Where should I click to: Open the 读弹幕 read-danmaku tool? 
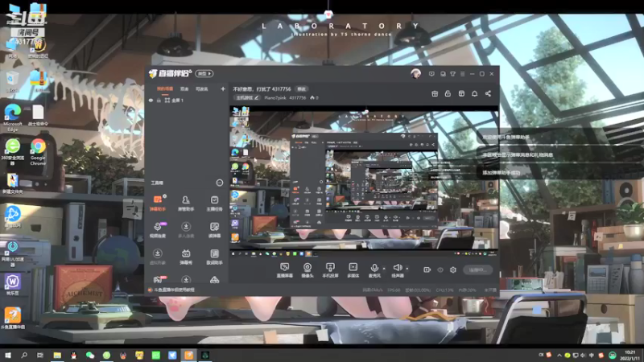coord(214,230)
